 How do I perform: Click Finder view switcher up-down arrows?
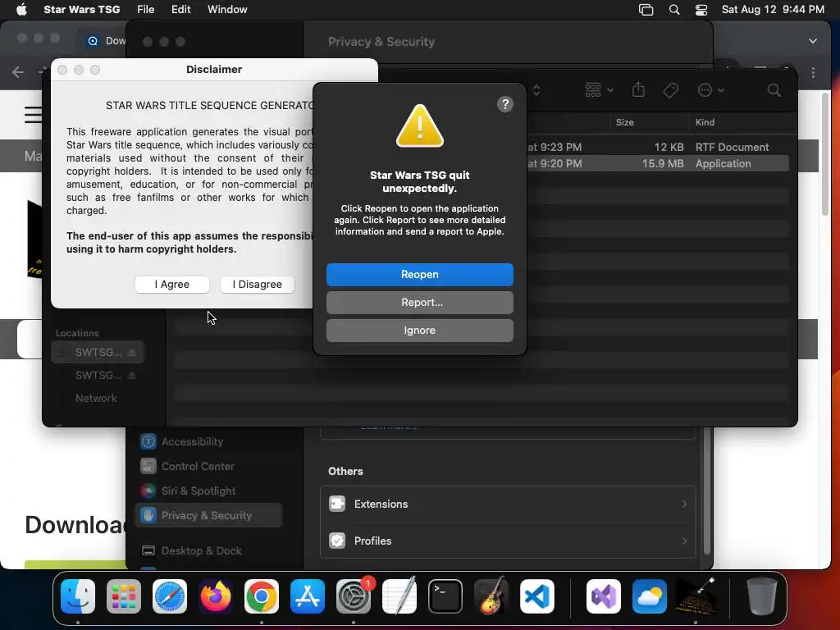pyautogui.click(x=536, y=90)
